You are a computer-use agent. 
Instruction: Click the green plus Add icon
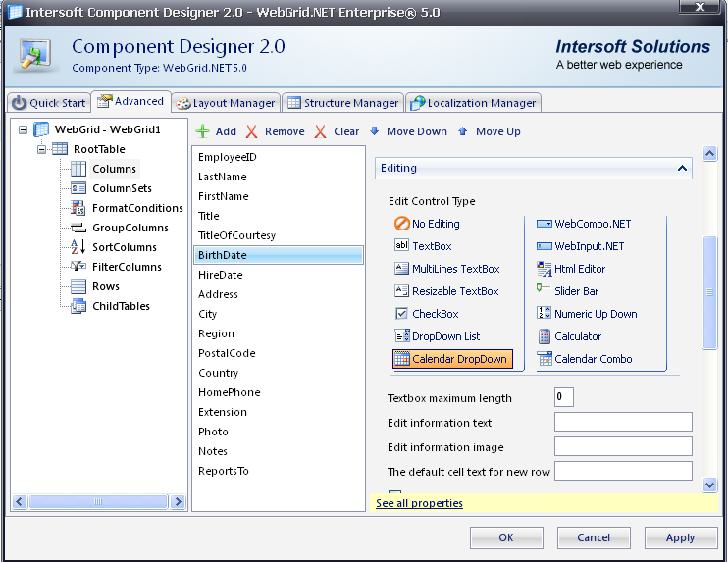(x=202, y=131)
